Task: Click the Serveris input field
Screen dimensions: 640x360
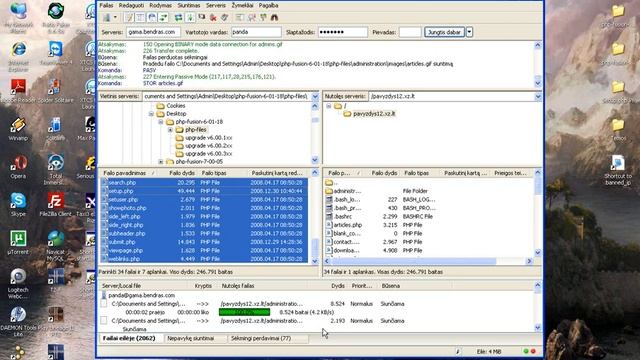Action: (x=153, y=32)
